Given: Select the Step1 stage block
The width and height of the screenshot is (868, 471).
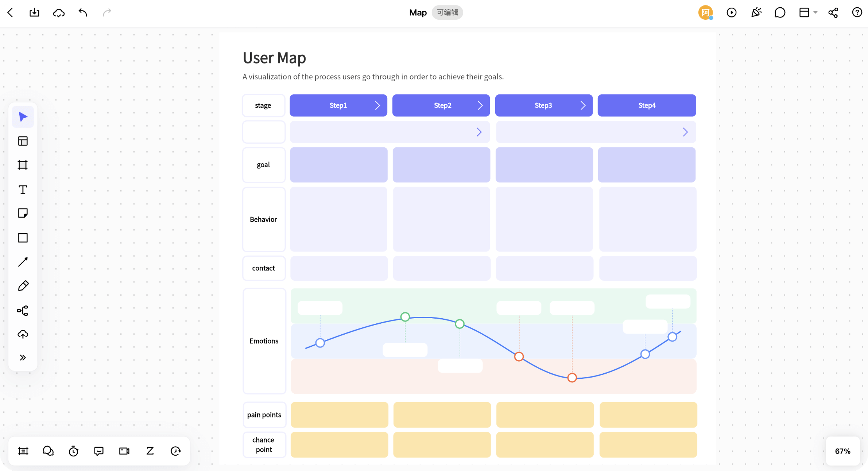Looking at the screenshot, I should click(x=338, y=105).
